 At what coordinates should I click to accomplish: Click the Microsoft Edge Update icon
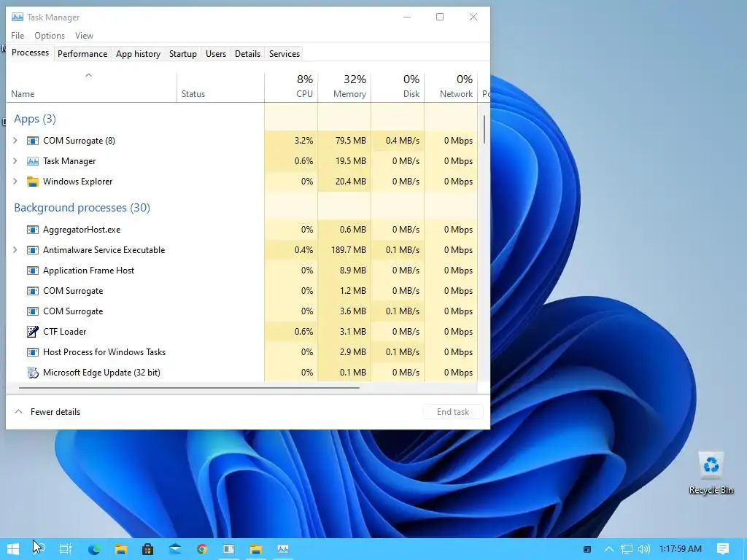(32, 373)
